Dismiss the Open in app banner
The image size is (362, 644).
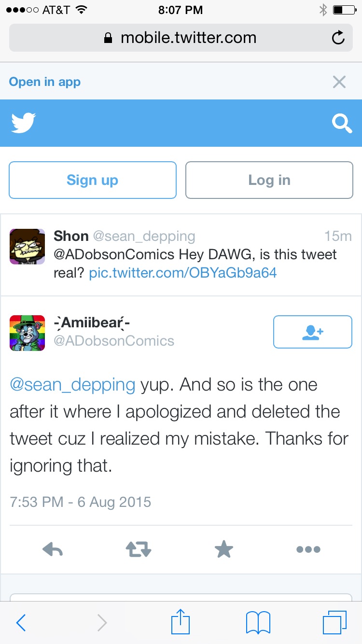click(339, 82)
